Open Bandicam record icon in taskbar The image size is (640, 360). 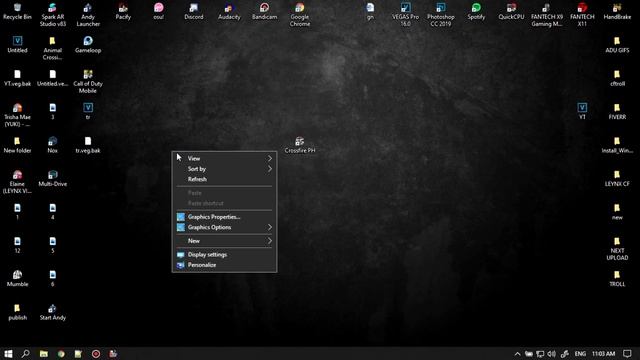coord(96,353)
